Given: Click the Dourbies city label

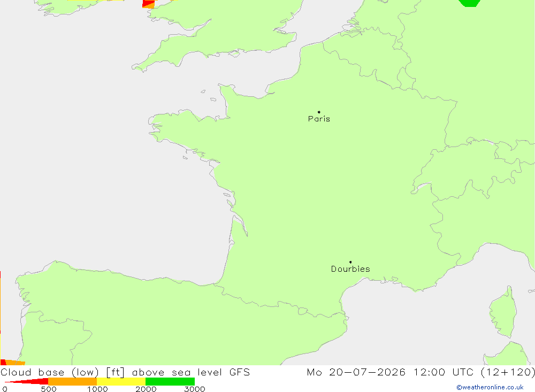Looking at the screenshot, I should pos(350,269).
